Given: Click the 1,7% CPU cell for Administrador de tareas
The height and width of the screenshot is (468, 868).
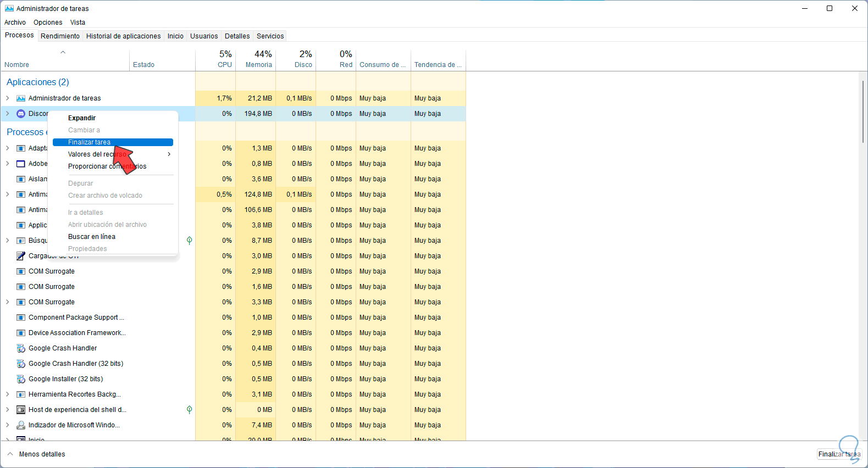Looking at the screenshot, I should coord(215,98).
